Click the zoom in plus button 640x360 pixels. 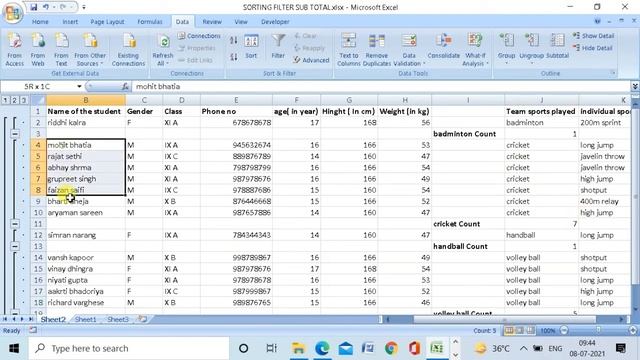click(633, 330)
